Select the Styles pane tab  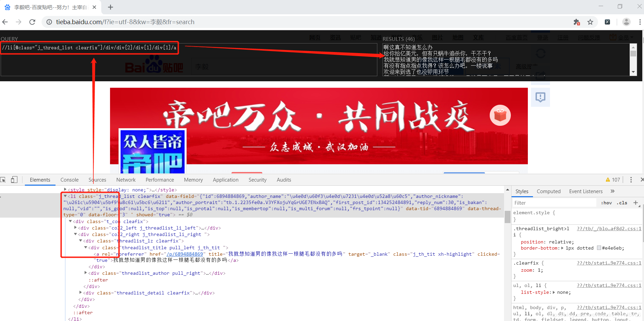[x=522, y=191]
